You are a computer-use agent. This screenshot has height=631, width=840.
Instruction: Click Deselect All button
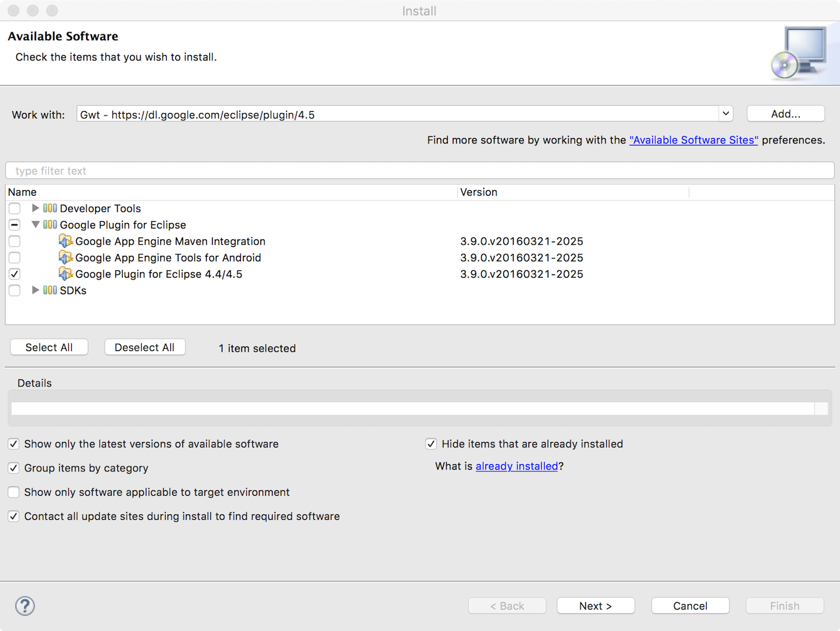[145, 347]
